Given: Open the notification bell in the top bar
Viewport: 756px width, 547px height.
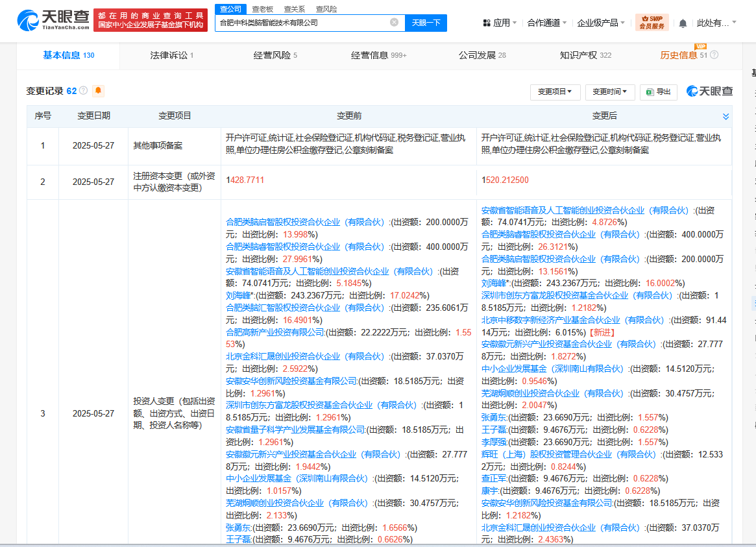Looking at the screenshot, I should (683, 23).
